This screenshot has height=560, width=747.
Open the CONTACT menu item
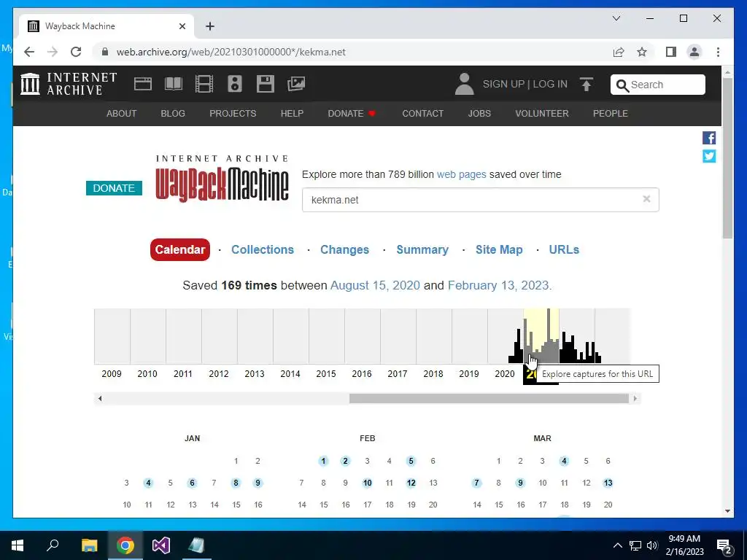click(423, 113)
